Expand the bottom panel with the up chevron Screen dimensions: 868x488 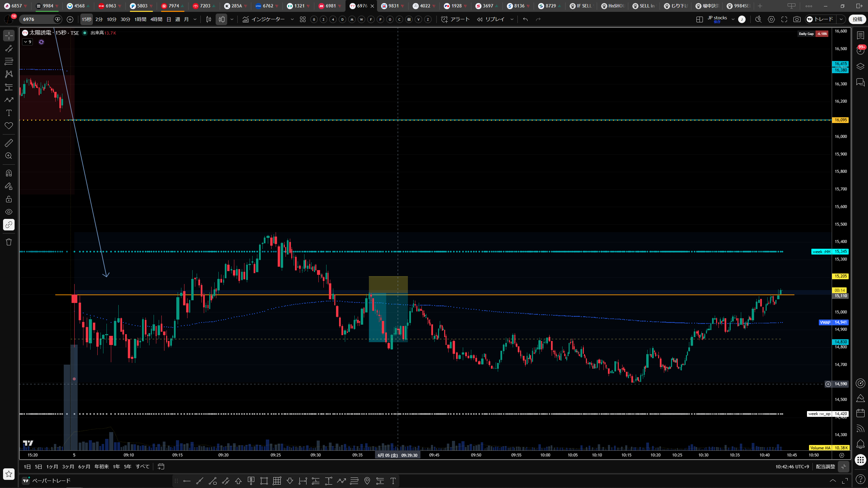point(833,481)
